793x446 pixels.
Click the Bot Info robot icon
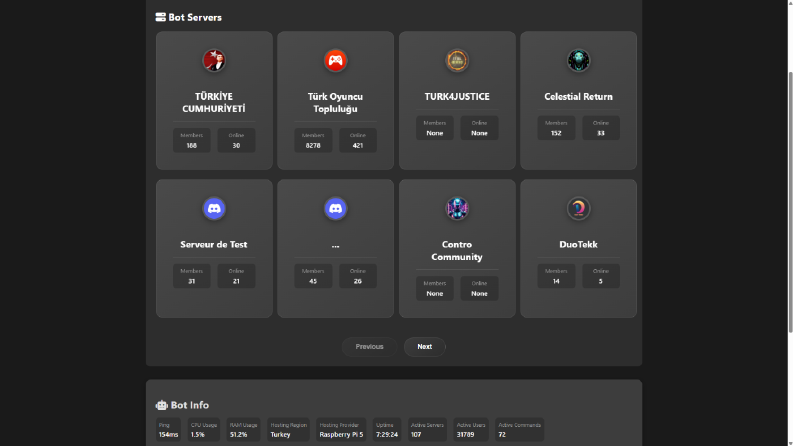[x=161, y=405]
